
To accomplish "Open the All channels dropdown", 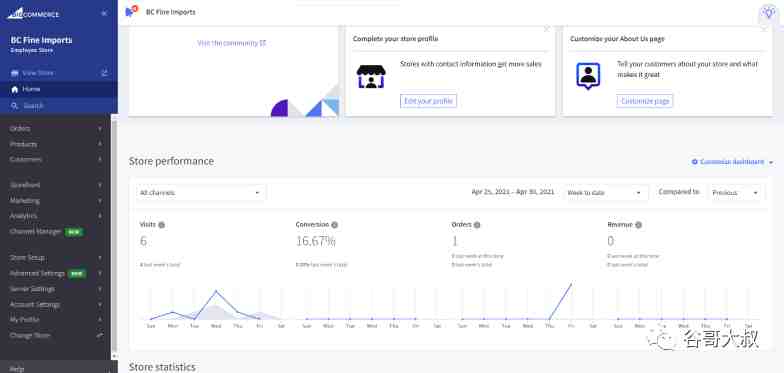I will [x=200, y=192].
